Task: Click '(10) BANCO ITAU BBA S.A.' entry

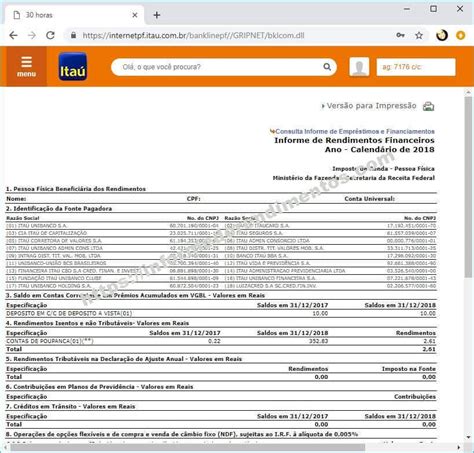Action: point(256,256)
